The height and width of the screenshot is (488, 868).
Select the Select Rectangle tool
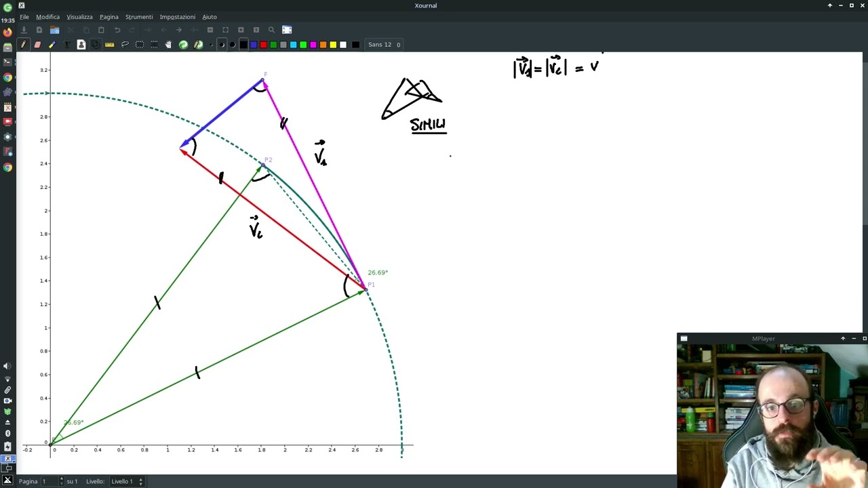coord(140,45)
